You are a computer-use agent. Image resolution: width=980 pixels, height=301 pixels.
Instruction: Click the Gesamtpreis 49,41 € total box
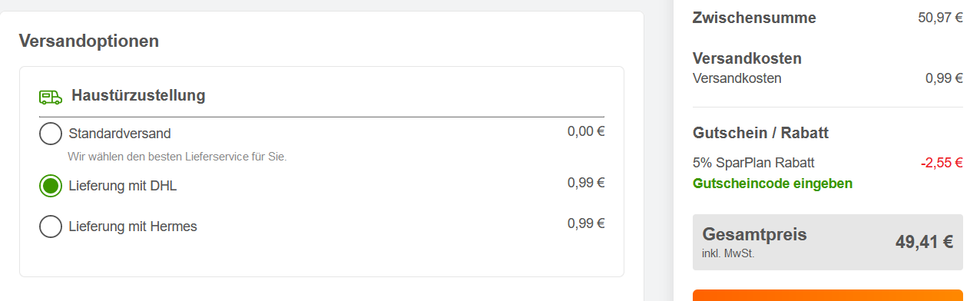click(x=828, y=242)
